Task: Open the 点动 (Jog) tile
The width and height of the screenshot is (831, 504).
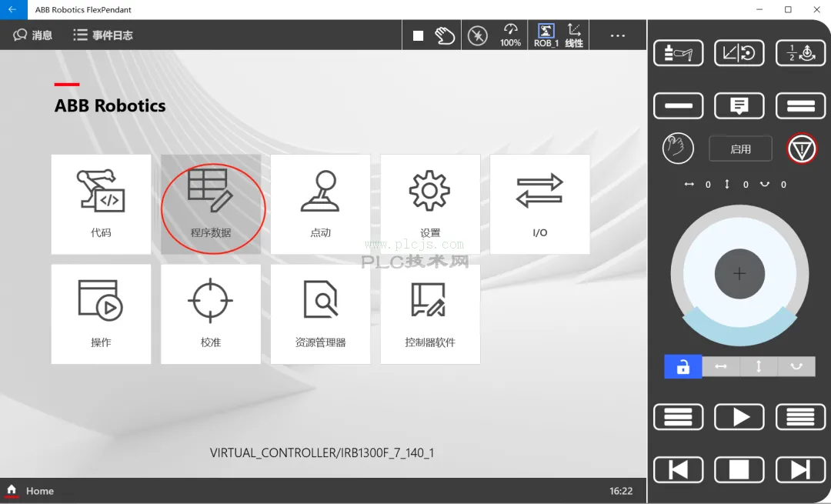Action: click(x=320, y=204)
